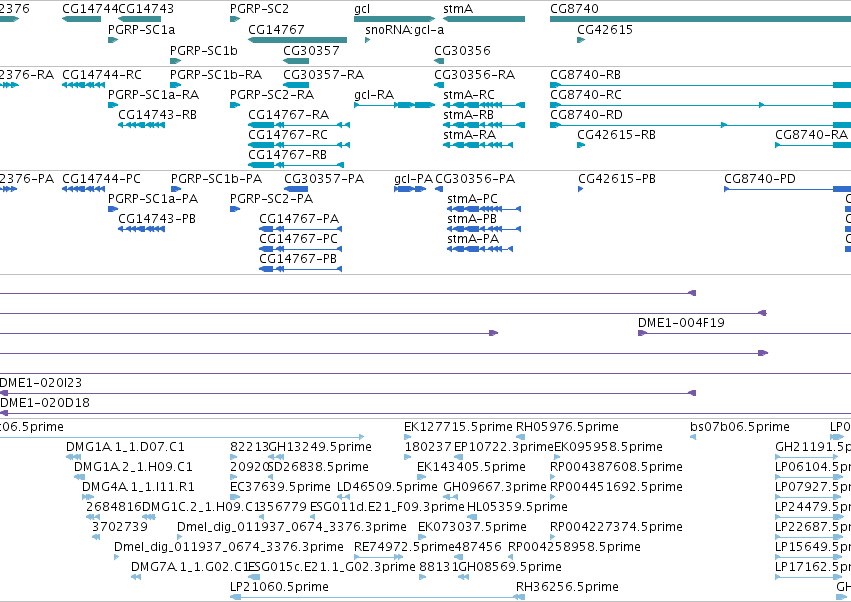
Task: Select EST DMG1A.1_1.D07.C1
Action: pyautogui.click(x=74, y=457)
